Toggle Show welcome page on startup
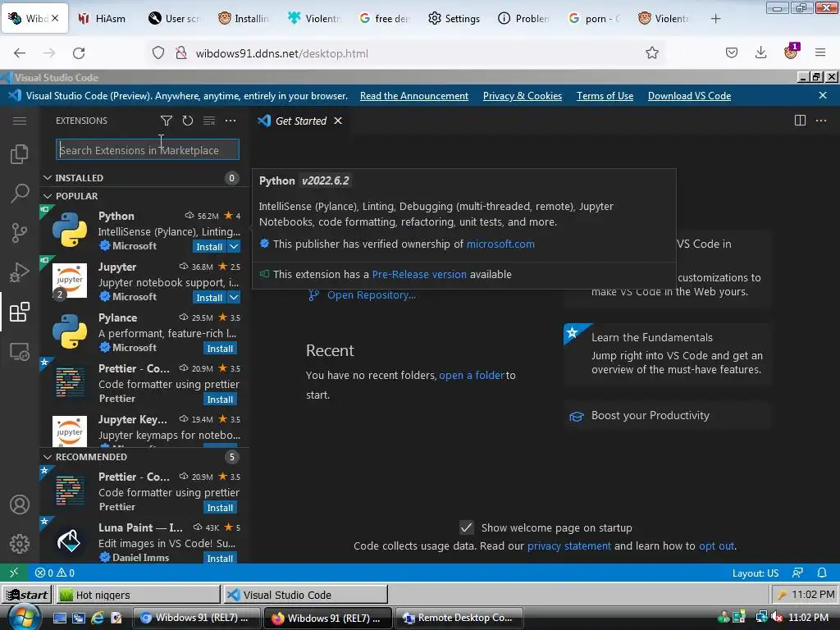The width and height of the screenshot is (840, 630). coord(467,527)
